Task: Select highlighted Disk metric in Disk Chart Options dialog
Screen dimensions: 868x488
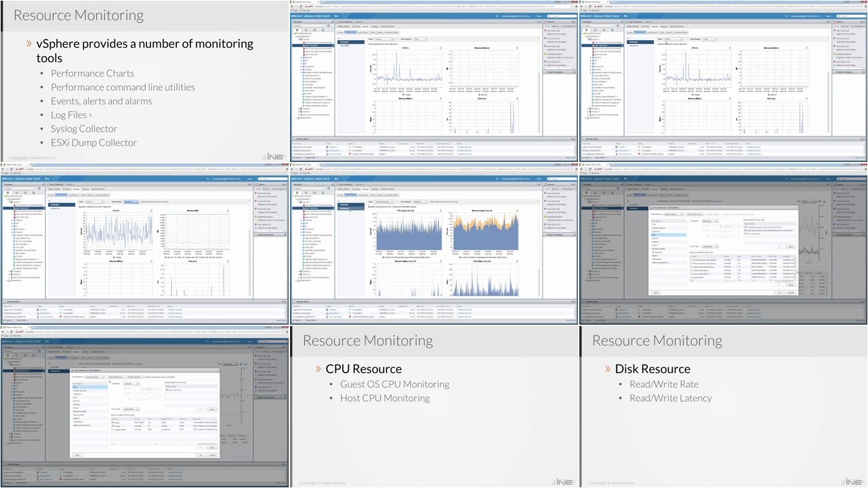Action: pos(668,235)
